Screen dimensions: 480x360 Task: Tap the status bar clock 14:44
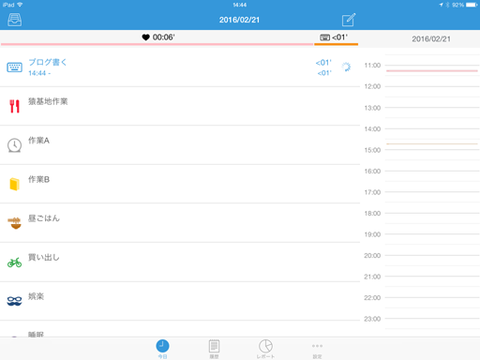pyautogui.click(x=240, y=5)
